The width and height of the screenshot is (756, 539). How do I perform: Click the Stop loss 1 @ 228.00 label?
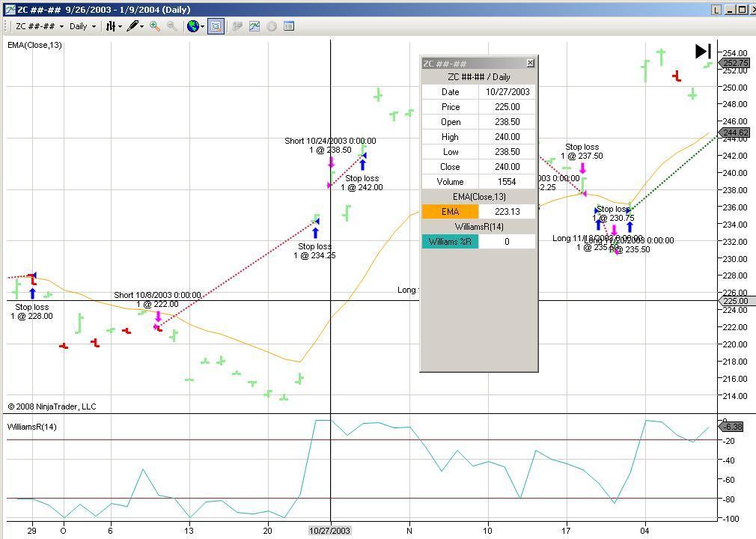pos(32,311)
